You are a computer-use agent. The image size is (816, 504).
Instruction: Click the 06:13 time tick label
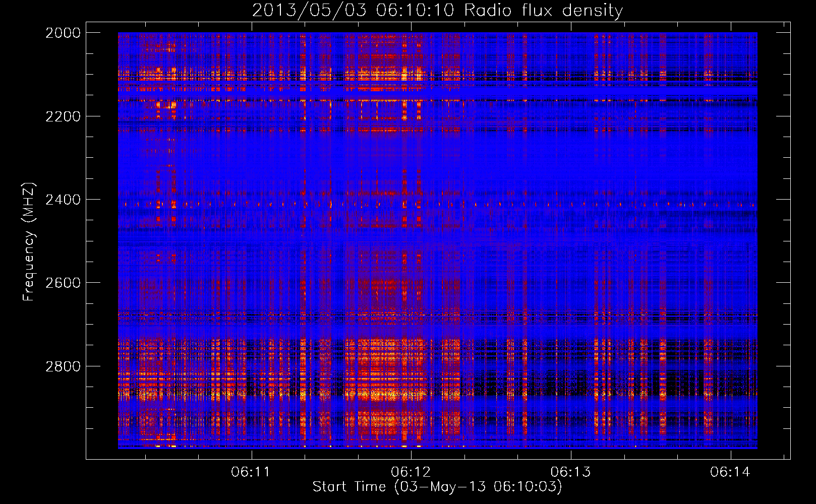click(570, 472)
